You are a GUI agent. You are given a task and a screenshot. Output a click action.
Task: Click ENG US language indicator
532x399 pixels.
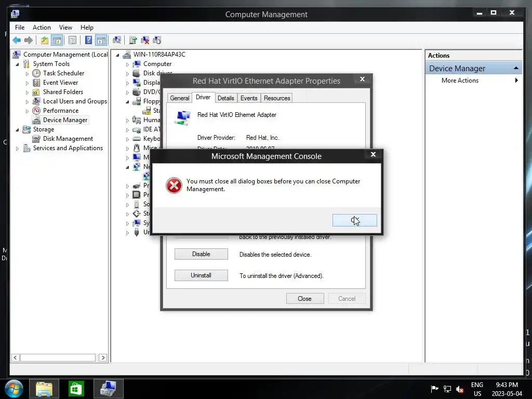pyautogui.click(x=477, y=389)
